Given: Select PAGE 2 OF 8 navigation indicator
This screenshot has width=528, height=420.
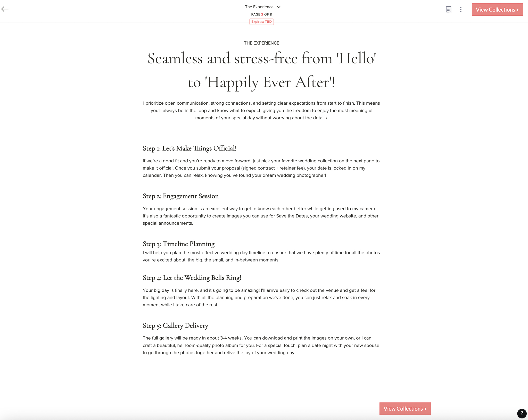Looking at the screenshot, I should tap(262, 15).
